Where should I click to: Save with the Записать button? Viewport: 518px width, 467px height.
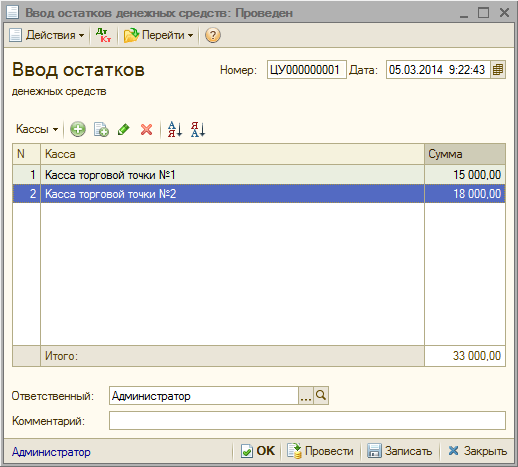click(400, 451)
